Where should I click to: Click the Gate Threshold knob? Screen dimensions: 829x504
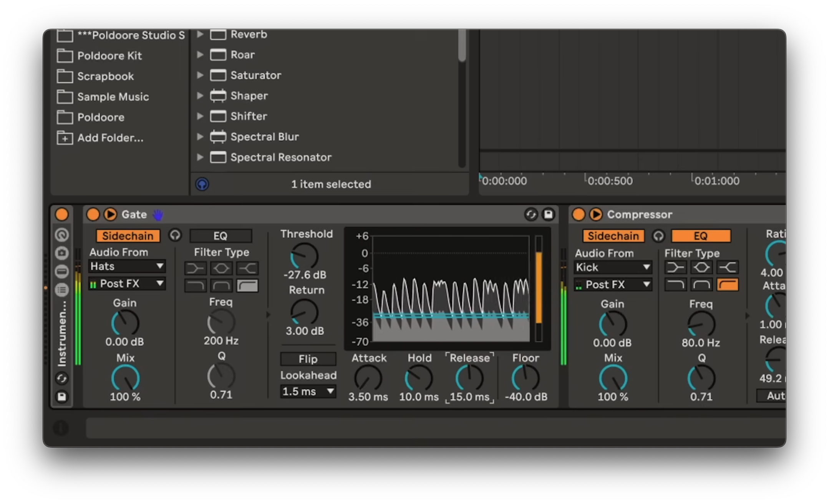304,255
